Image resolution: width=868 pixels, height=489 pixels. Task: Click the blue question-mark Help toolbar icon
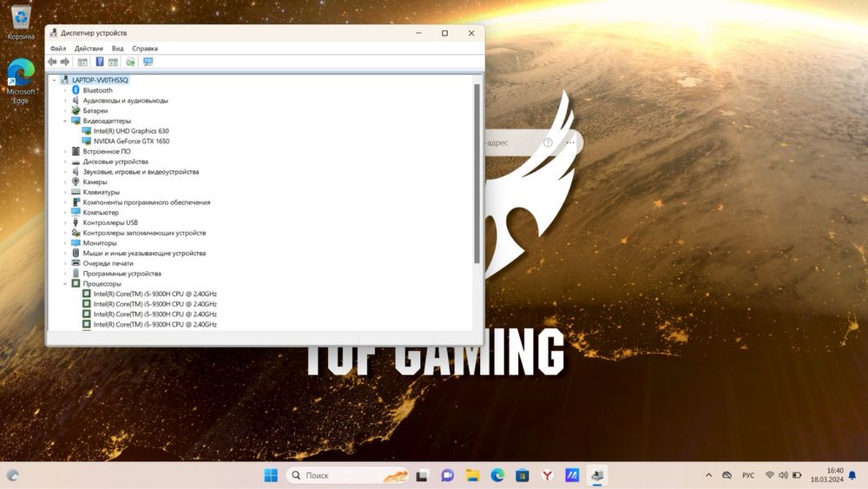click(x=100, y=62)
